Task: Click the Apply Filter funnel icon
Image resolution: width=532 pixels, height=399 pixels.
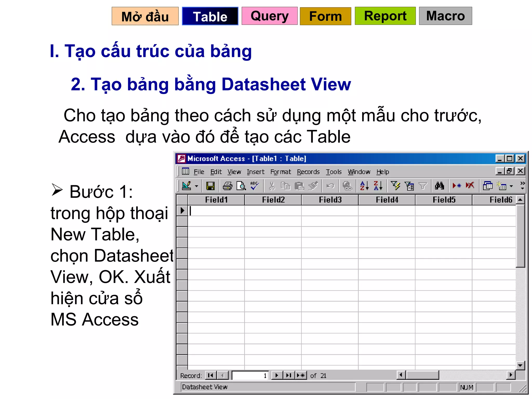Action: point(423,186)
